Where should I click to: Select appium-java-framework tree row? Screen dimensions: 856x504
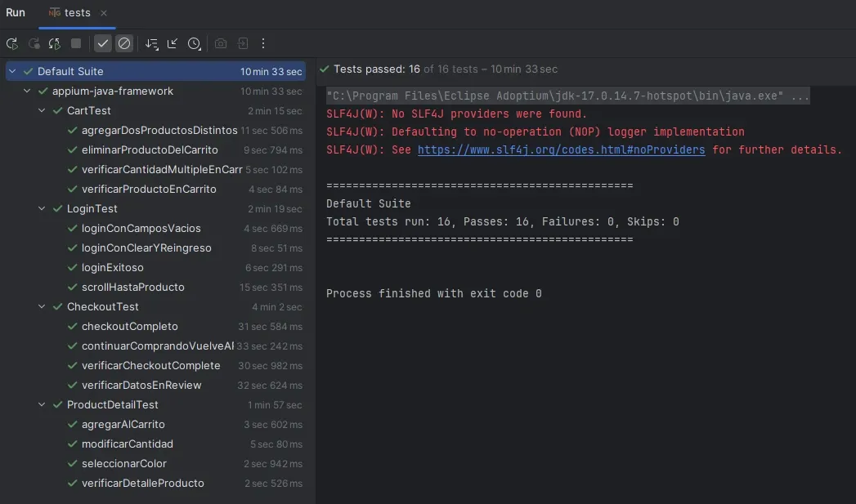pos(155,91)
